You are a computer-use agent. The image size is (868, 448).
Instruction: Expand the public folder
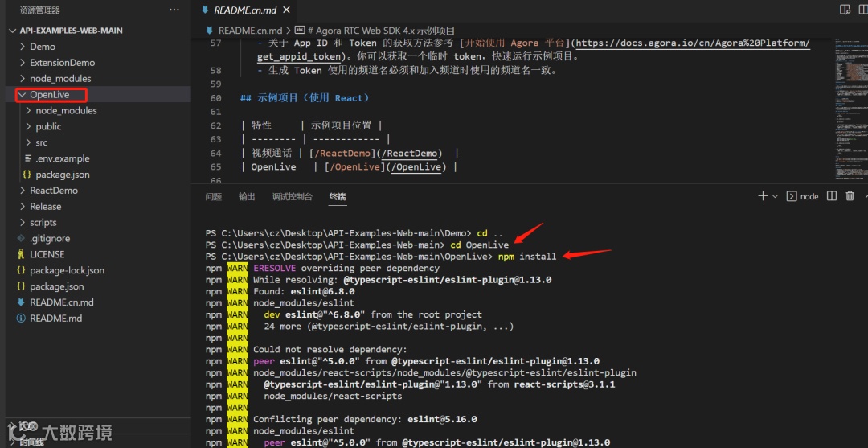coord(48,127)
